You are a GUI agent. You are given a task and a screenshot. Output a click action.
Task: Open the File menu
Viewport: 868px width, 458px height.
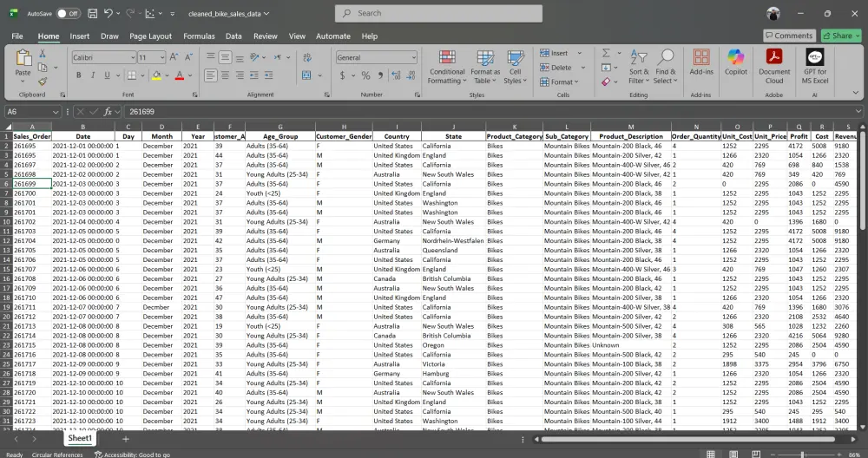click(x=17, y=36)
